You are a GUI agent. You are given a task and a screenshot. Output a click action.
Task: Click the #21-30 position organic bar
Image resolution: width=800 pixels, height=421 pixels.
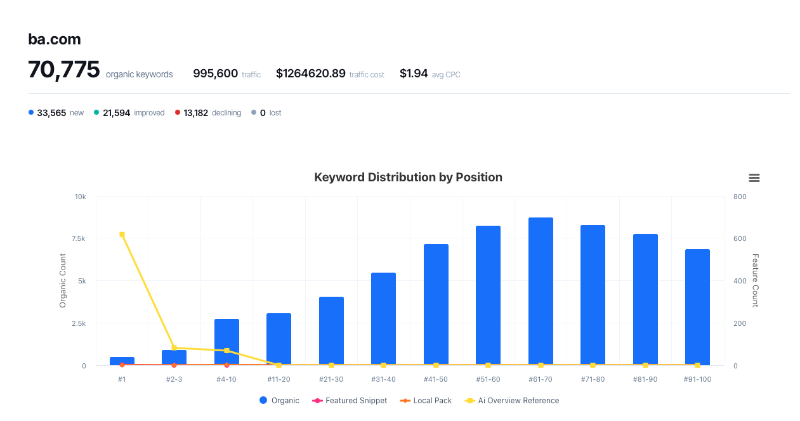[x=331, y=331]
